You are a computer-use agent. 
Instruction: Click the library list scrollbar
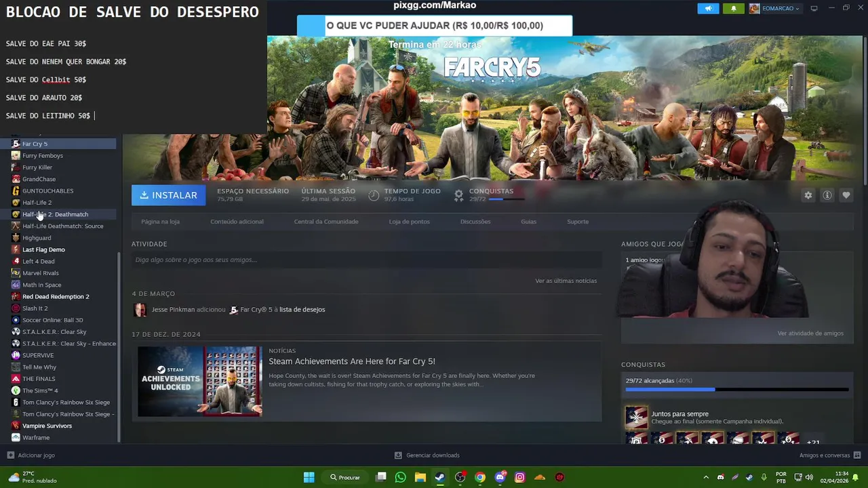pyautogui.click(x=119, y=348)
